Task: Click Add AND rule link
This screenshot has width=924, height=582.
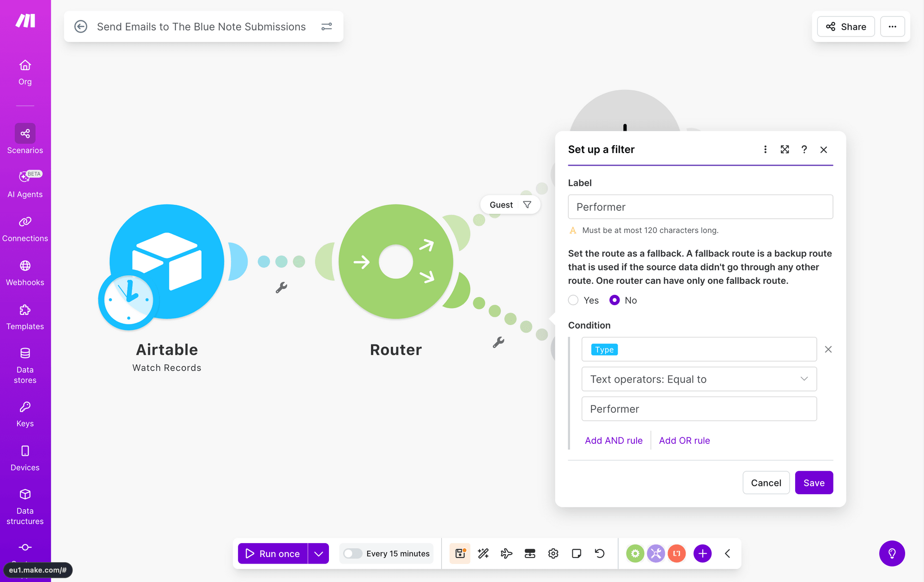Action: pyautogui.click(x=614, y=441)
